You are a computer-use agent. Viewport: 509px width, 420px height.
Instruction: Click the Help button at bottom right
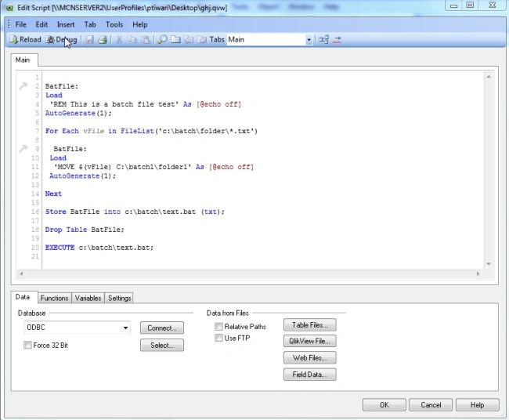[477, 405]
